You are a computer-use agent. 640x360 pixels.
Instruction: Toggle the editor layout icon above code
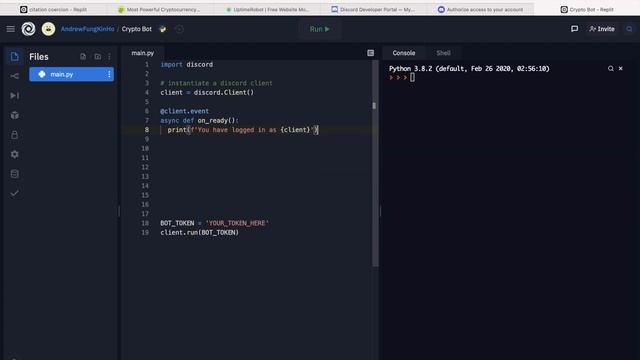coord(370,53)
